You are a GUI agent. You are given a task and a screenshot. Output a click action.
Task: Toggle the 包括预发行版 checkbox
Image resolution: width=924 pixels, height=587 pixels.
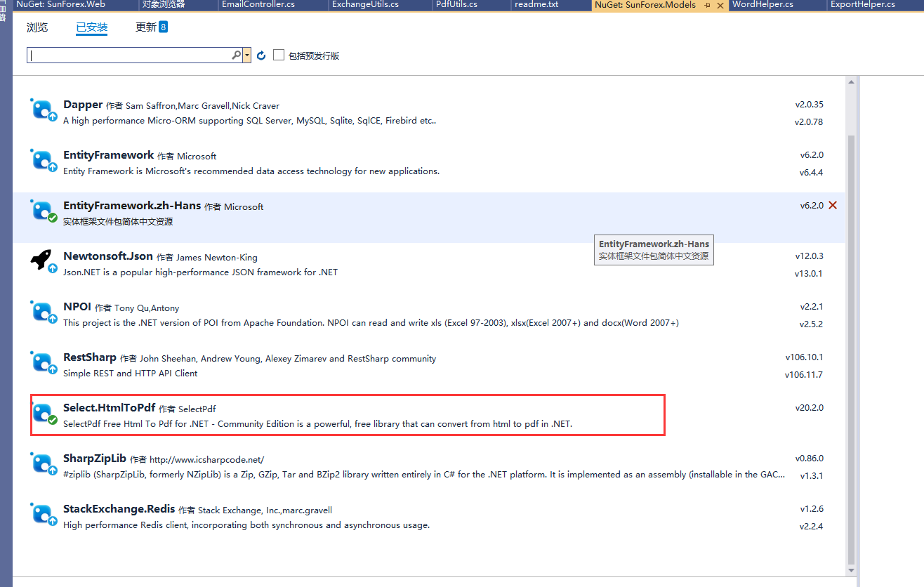[279, 55]
